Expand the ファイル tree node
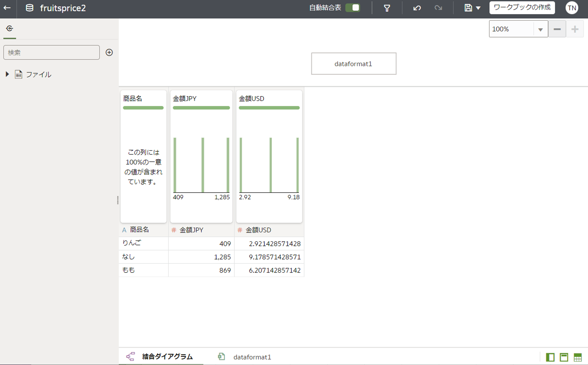 click(7, 74)
